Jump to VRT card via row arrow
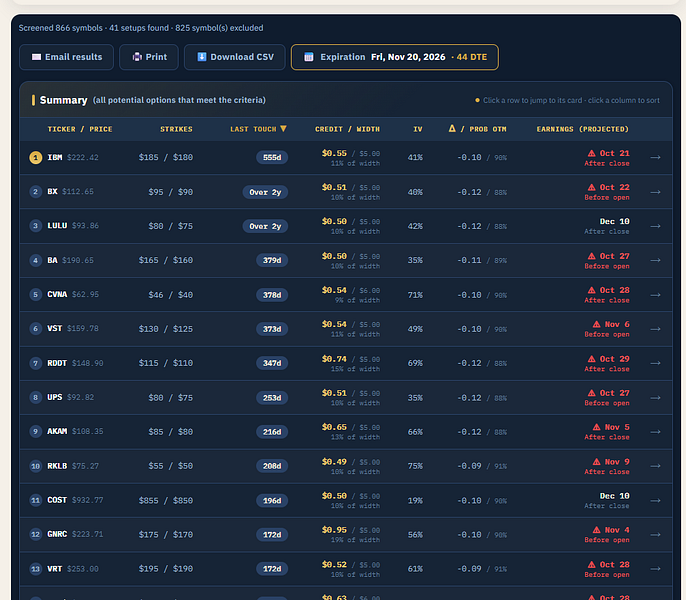 click(x=655, y=569)
